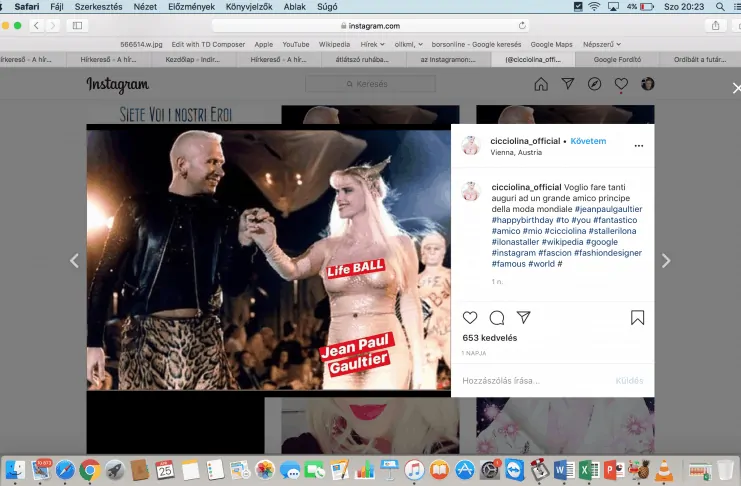The height and width of the screenshot is (486, 741).
Task: Click the comment bubble icon on post
Action: click(x=497, y=318)
